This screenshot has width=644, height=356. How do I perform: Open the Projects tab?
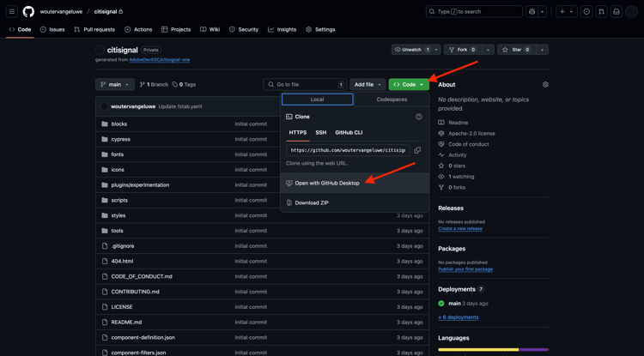pyautogui.click(x=176, y=29)
